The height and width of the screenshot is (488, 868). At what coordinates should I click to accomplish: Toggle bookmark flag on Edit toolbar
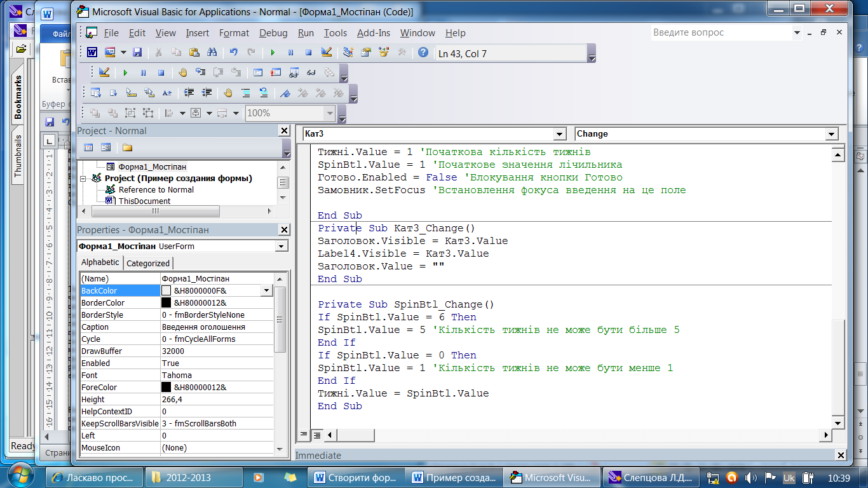click(285, 93)
